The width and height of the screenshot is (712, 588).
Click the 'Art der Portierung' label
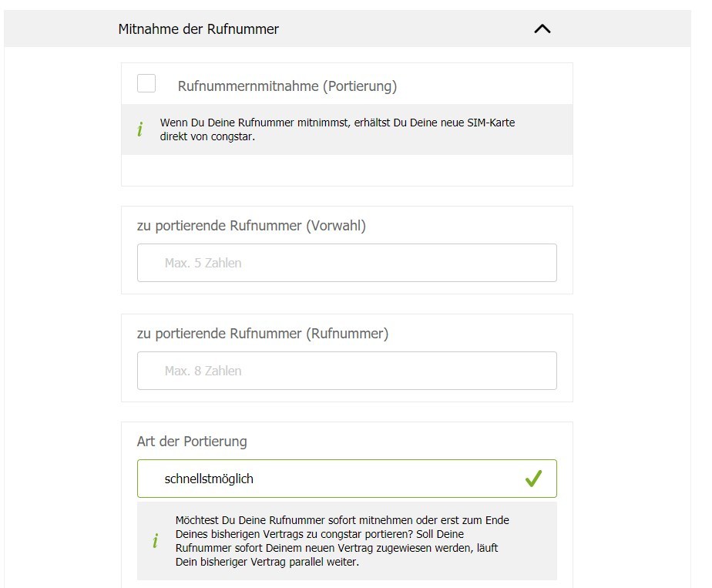pyautogui.click(x=192, y=442)
